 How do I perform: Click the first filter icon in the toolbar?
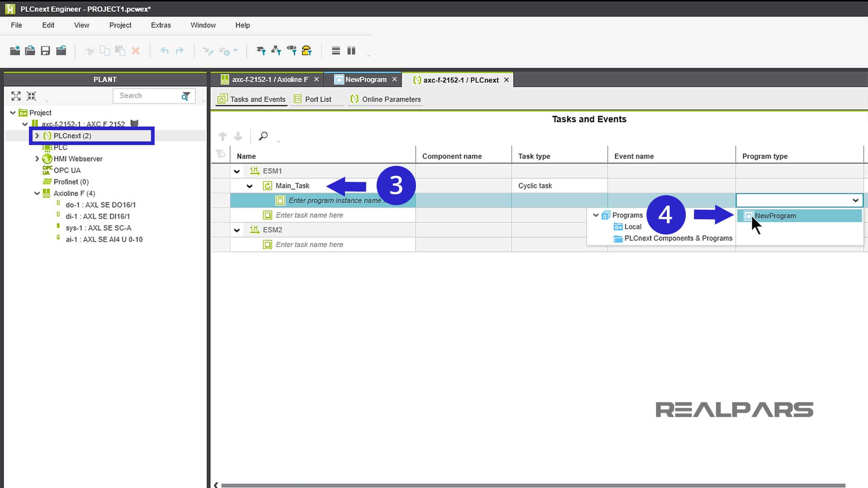pos(261,51)
